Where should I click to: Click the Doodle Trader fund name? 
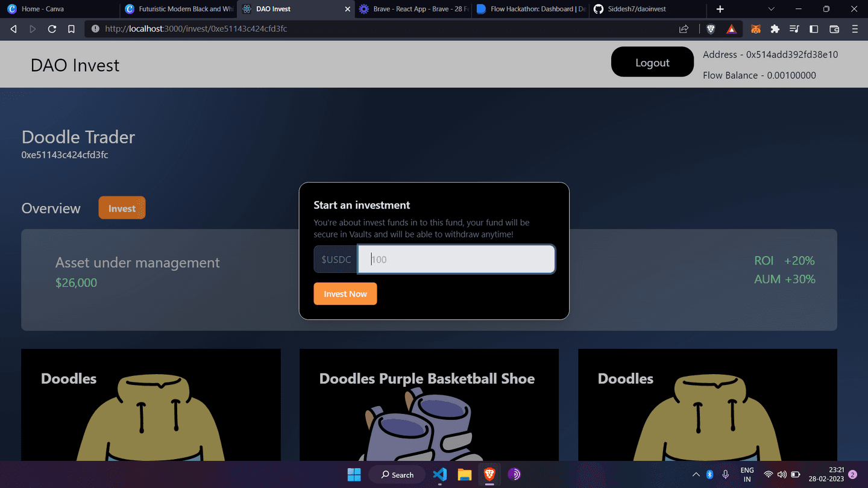[x=78, y=137]
